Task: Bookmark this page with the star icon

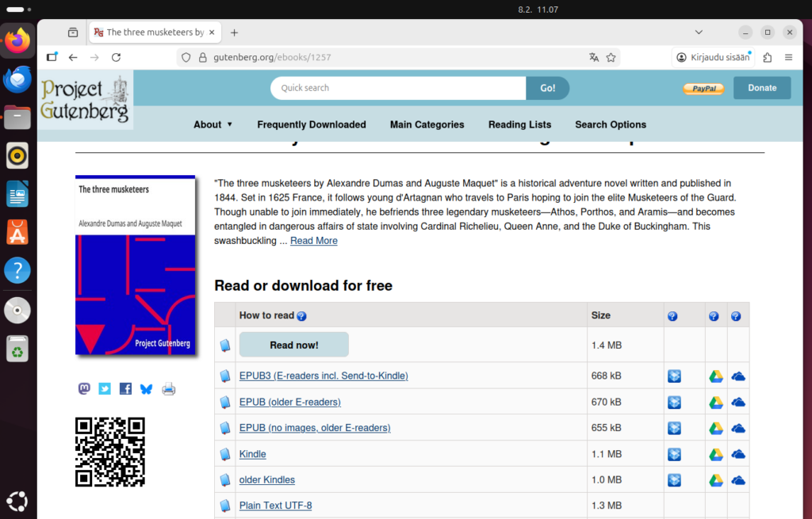Action: (611, 57)
